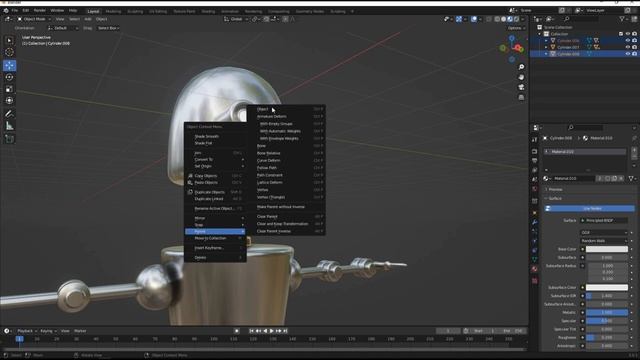Jump to first frame in timeline
The height and width of the screenshot is (360, 640).
251,331
